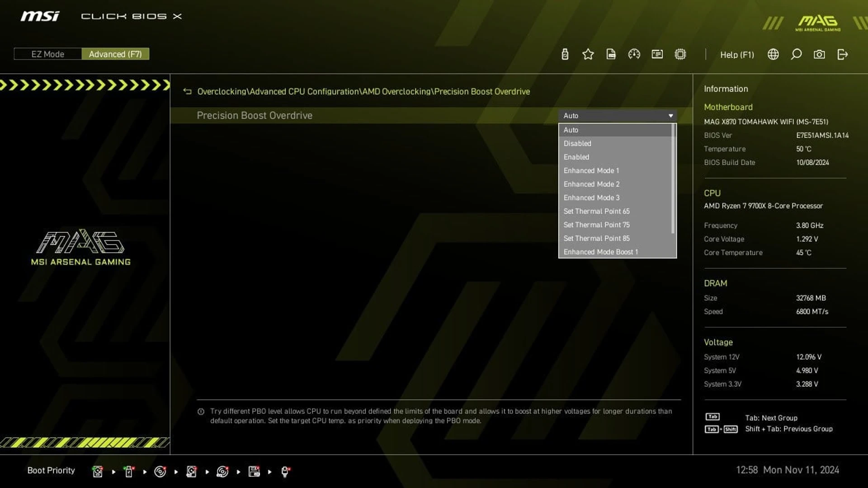Click the MAG X870 TOMAHAWK WIFI model name
The image size is (868, 488).
pos(766,122)
